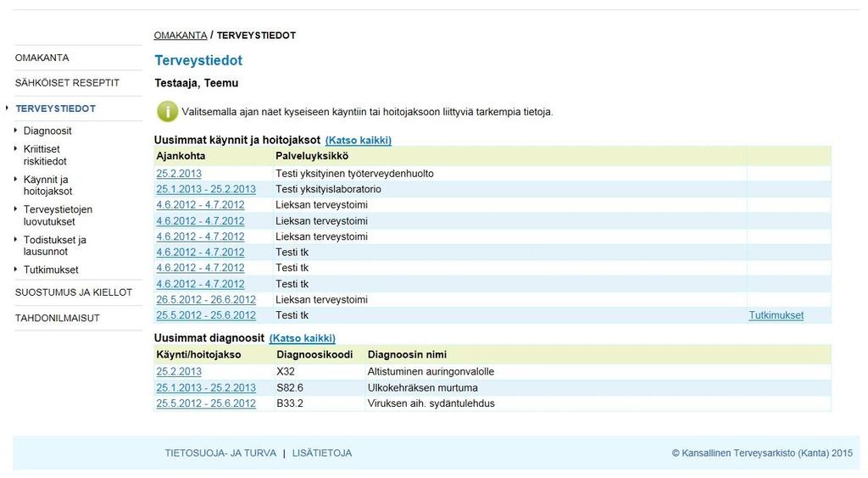Open Diagnoosit submenu item
The image size is (868, 478).
47,131
